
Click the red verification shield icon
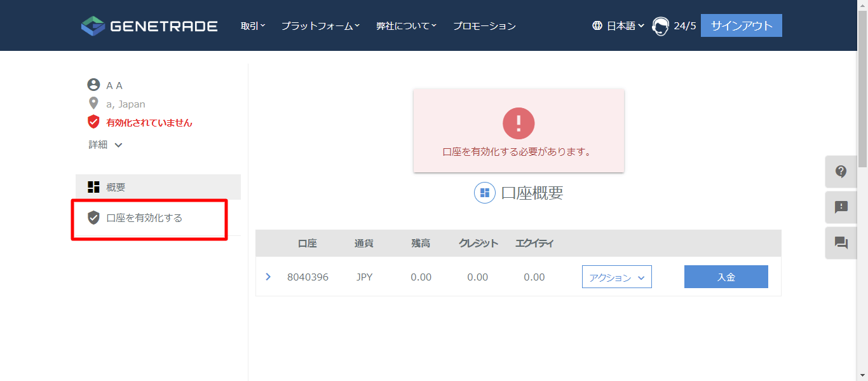tap(93, 121)
